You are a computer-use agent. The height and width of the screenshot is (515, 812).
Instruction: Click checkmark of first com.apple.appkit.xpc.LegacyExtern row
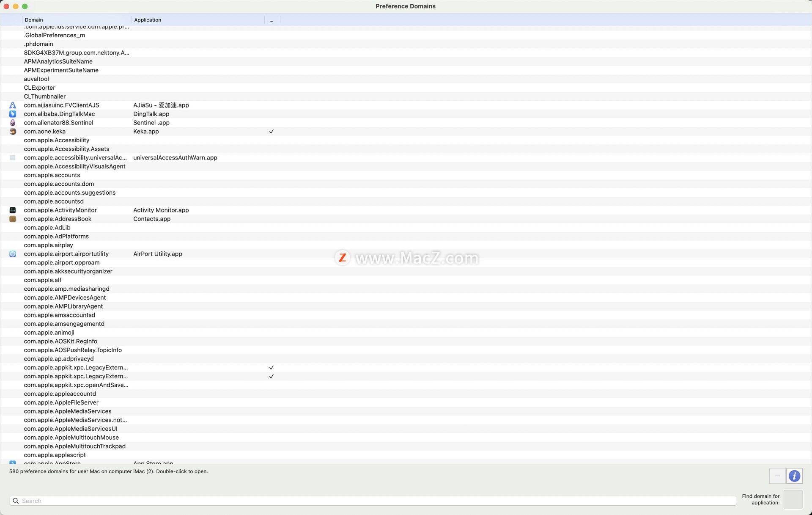(x=272, y=368)
